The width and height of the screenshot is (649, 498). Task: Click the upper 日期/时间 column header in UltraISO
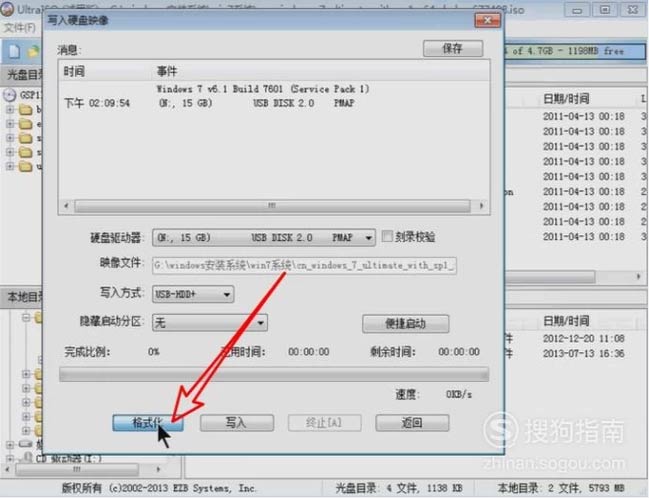point(566,99)
